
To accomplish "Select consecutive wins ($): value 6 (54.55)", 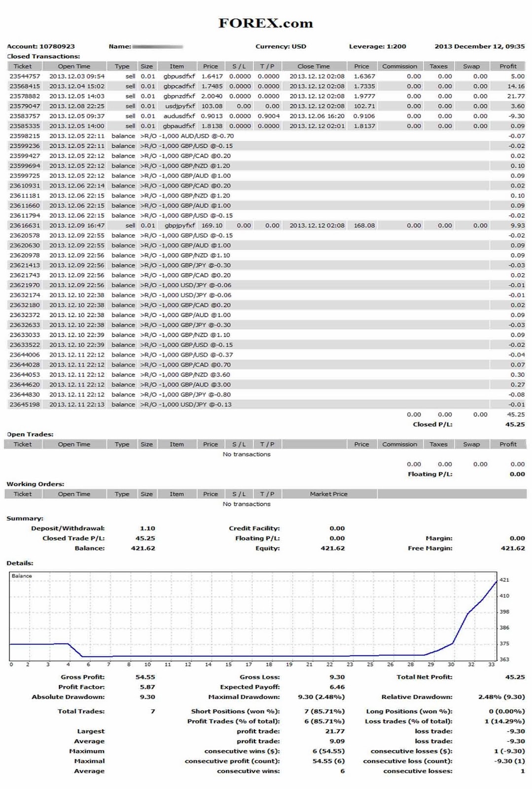I will tap(329, 751).
